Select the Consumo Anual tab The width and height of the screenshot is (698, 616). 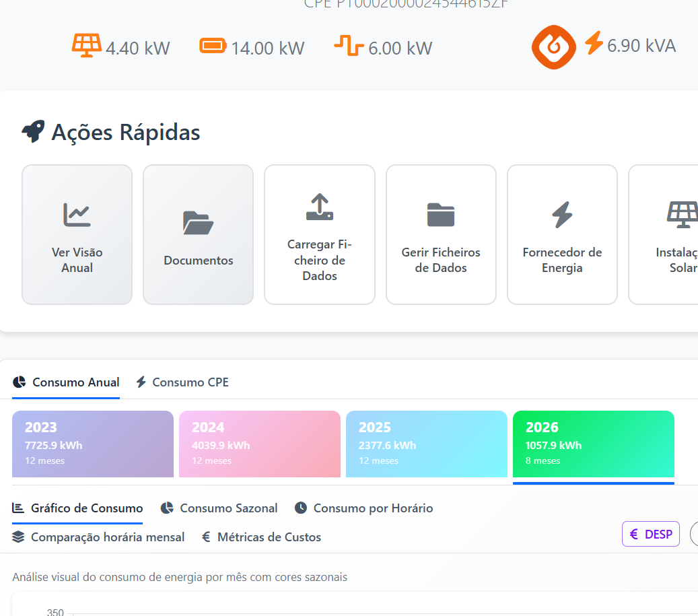[x=66, y=382]
